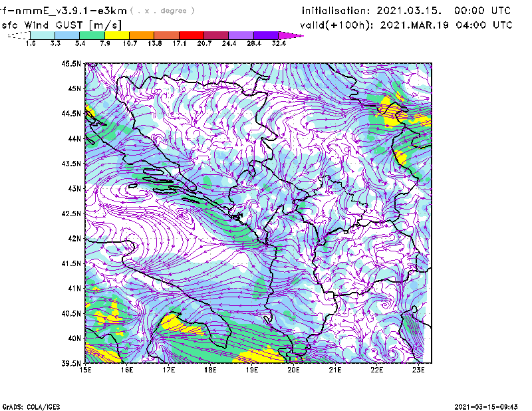Click the lavender 24.4–28.4 legend swatch
532x411 pixels.
click(241, 35)
